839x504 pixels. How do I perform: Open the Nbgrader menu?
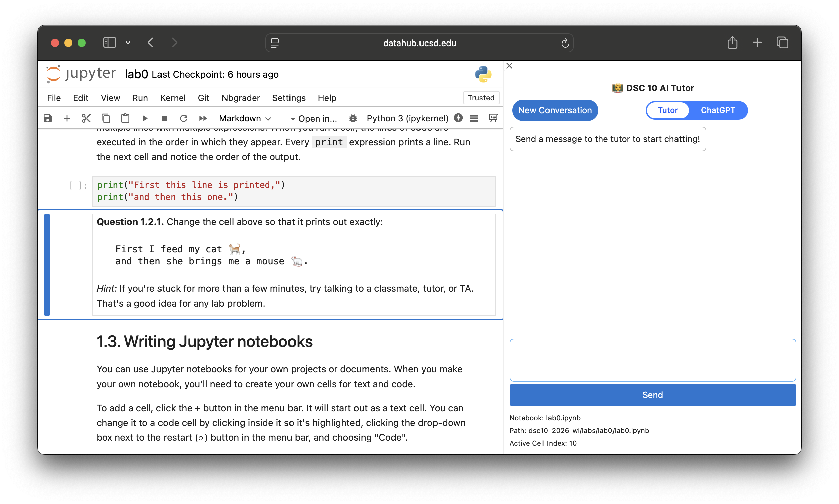[x=240, y=98]
